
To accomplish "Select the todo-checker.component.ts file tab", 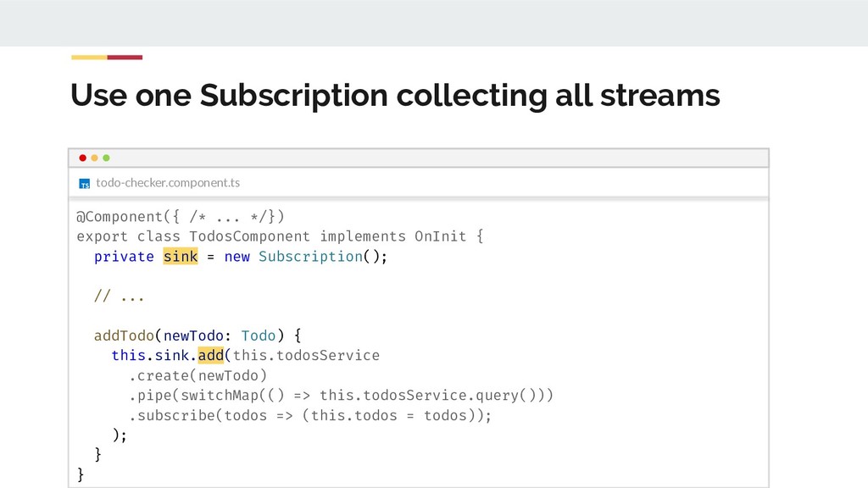I will click(x=167, y=182).
